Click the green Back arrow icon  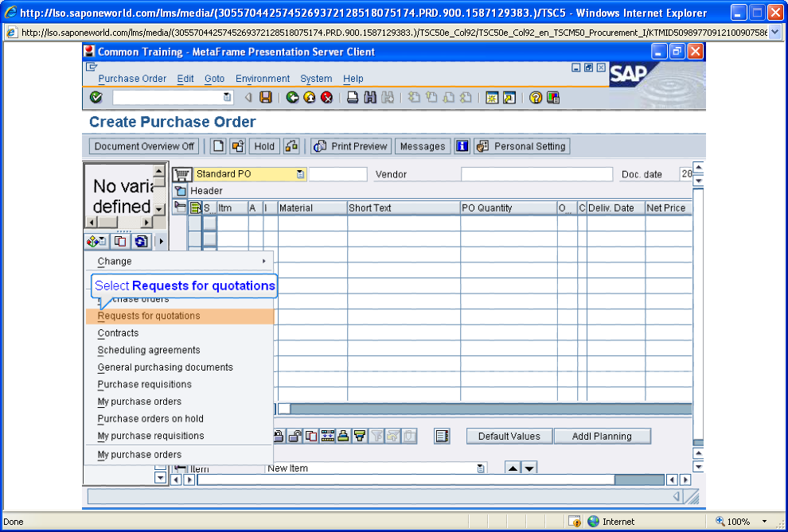pyautogui.click(x=292, y=97)
